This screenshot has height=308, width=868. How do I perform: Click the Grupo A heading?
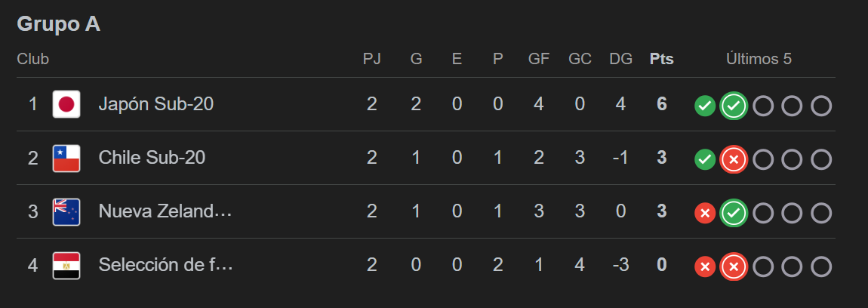click(x=59, y=24)
